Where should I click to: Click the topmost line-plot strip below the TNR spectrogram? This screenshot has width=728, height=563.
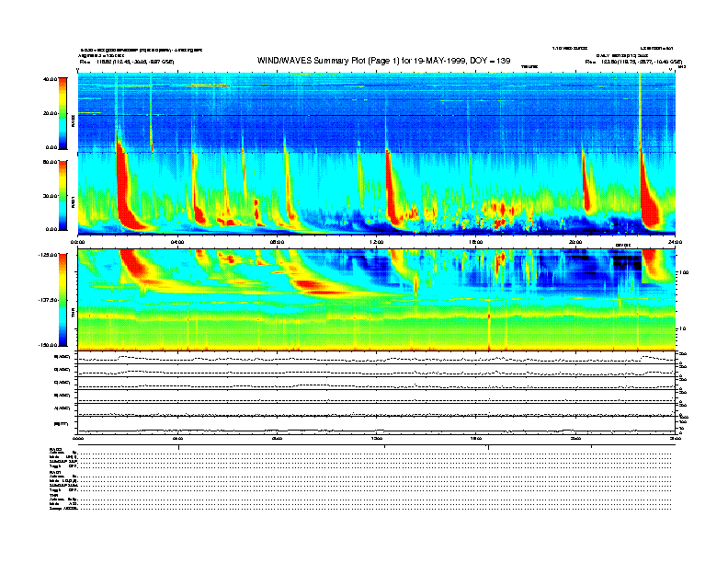pos(377,358)
